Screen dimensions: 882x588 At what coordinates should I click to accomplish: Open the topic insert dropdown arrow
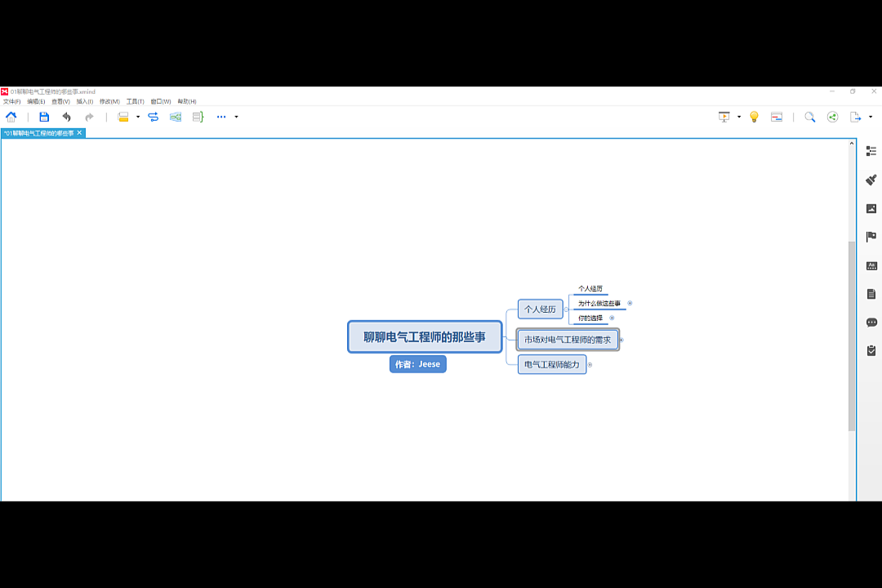pyautogui.click(x=138, y=117)
